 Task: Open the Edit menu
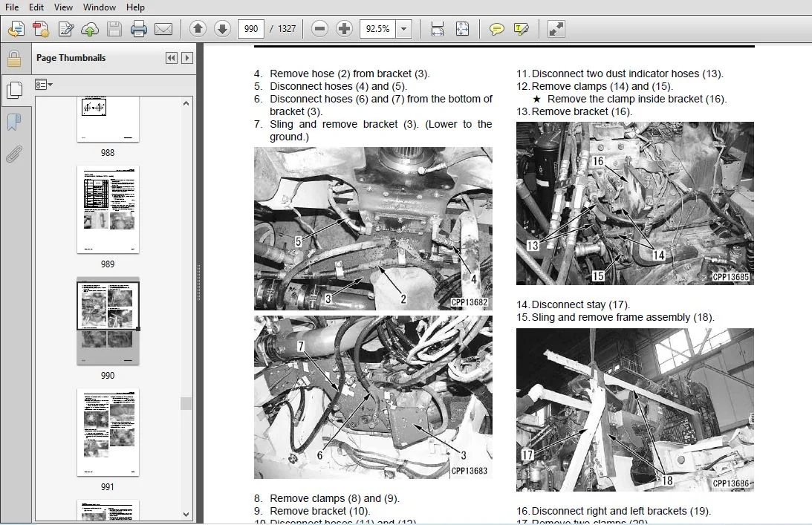(x=36, y=7)
